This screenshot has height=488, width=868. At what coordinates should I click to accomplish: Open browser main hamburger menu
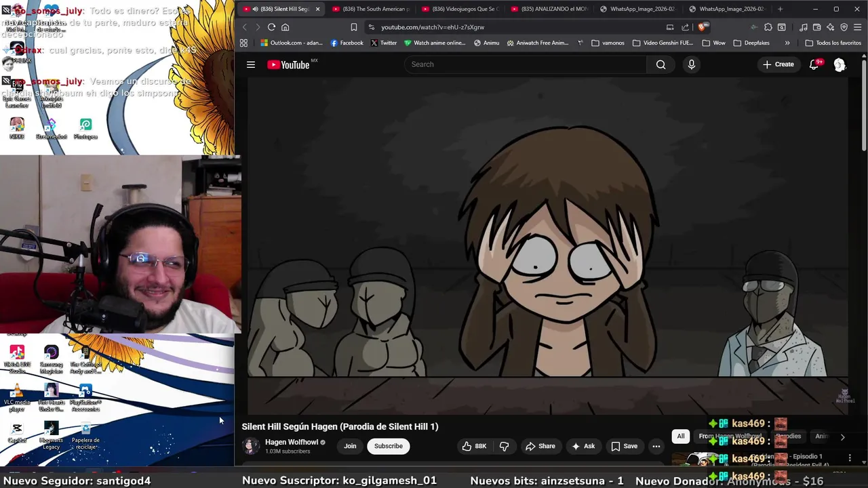pos(858,27)
